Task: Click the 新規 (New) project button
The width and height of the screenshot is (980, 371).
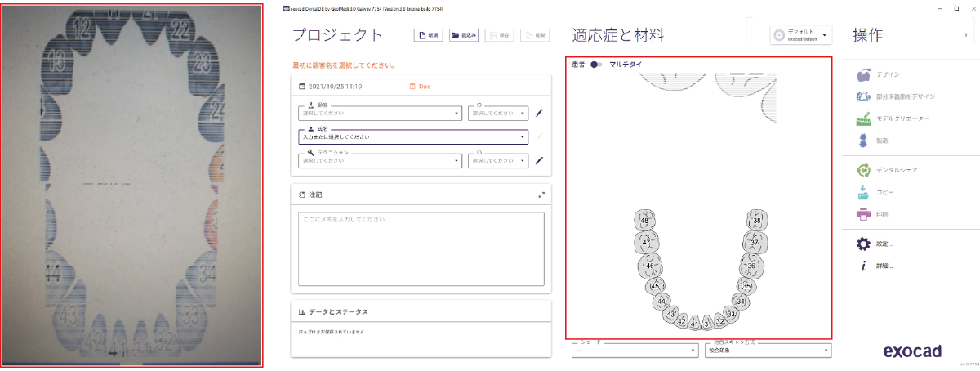Action: 430,35
